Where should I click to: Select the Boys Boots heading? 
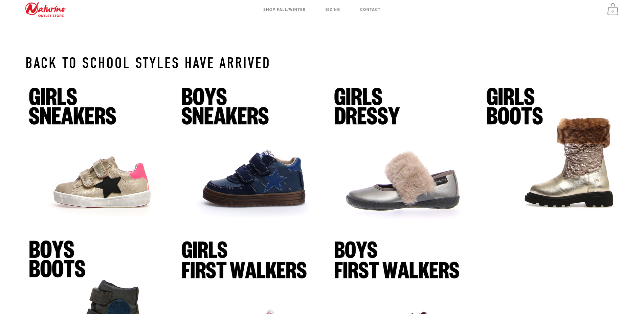click(57, 259)
